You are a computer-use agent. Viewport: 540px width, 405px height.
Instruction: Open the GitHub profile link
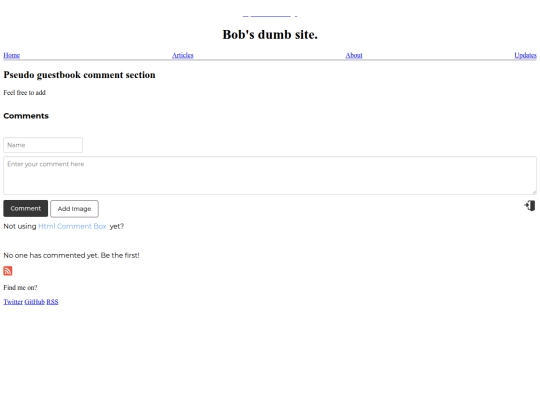[x=34, y=302]
